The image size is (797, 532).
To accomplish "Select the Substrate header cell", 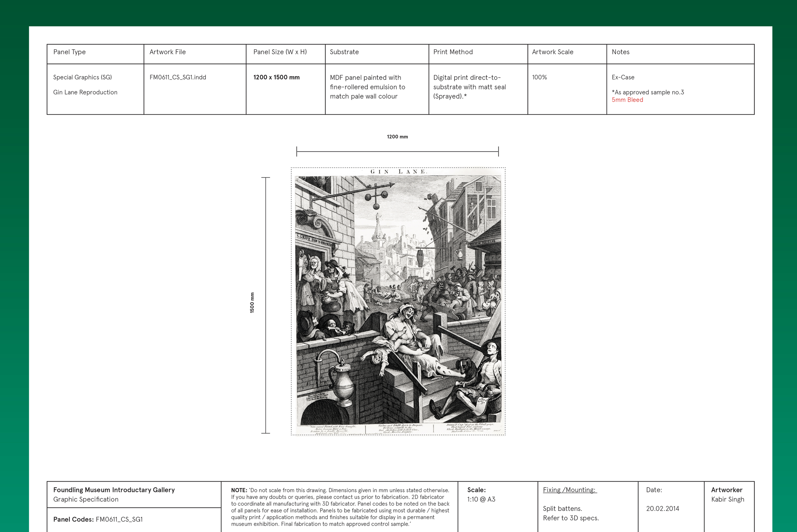I will [x=344, y=52].
